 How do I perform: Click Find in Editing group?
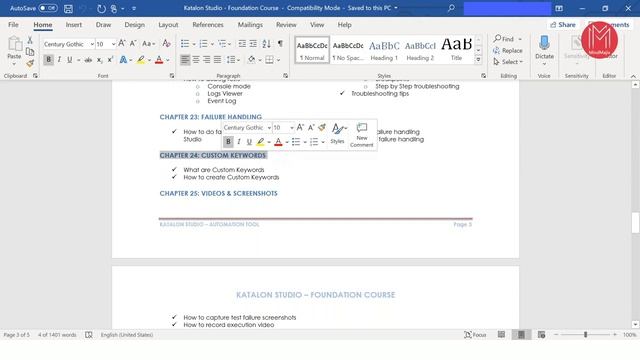[x=503, y=39]
